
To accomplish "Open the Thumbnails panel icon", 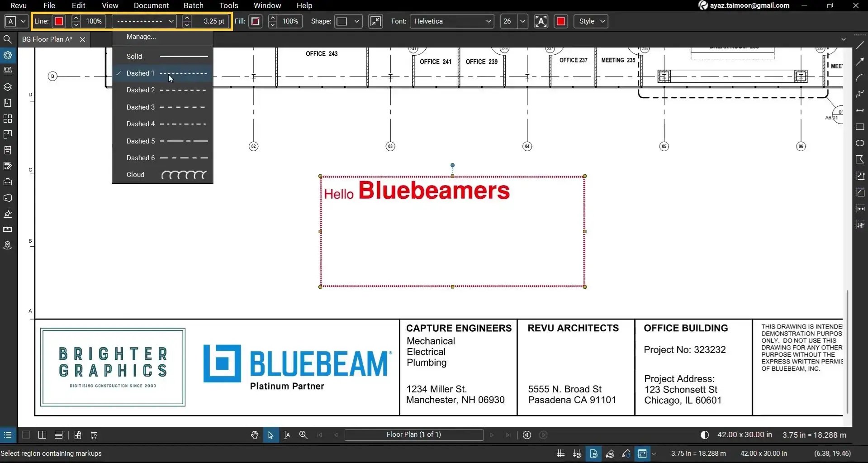I will 8,71.
